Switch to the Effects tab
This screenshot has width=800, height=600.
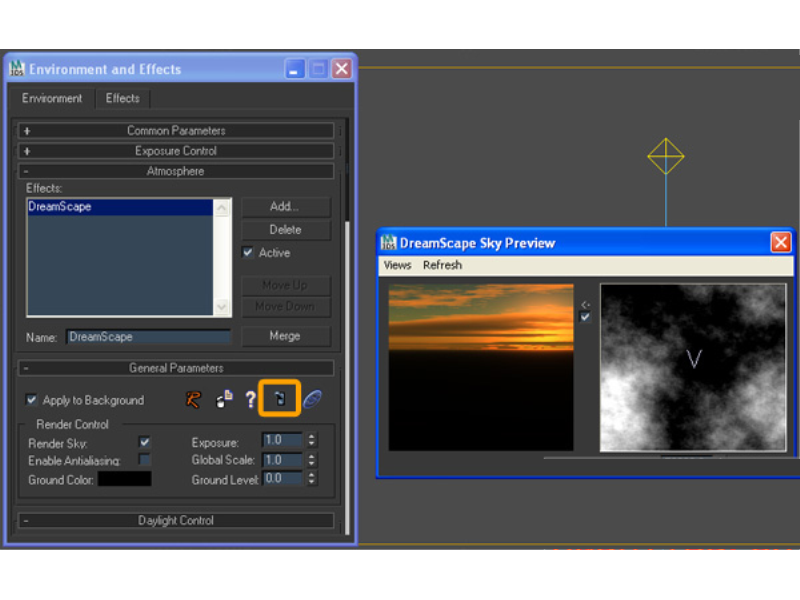pyautogui.click(x=122, y=98)
